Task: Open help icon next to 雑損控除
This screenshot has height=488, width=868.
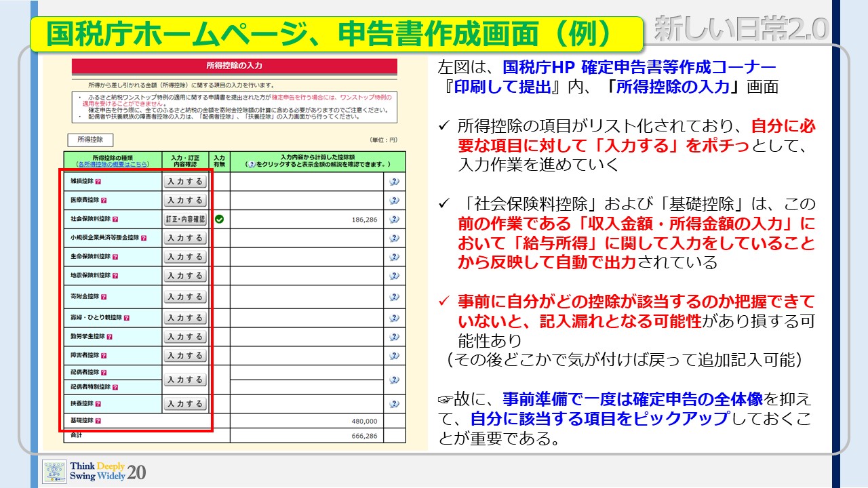Action: click(98, 182)
